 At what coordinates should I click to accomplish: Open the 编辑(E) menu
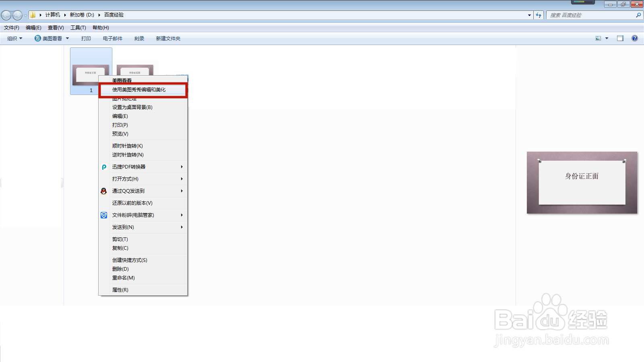[x=33, y=28]
